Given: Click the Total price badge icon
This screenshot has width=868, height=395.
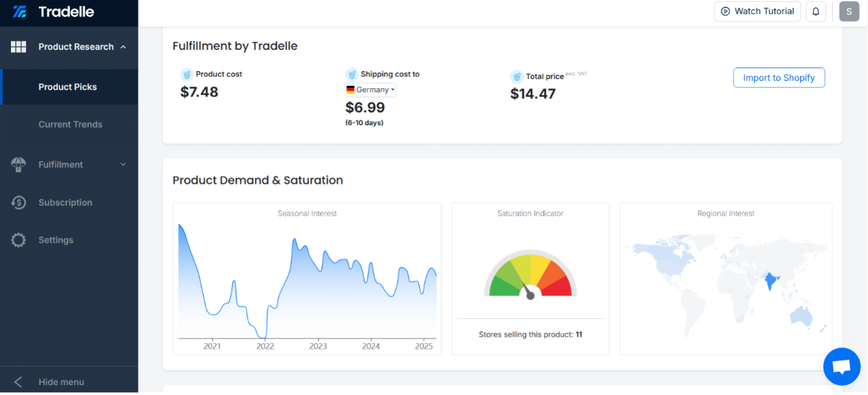Looking at the screenshot, I should (517, 77).
